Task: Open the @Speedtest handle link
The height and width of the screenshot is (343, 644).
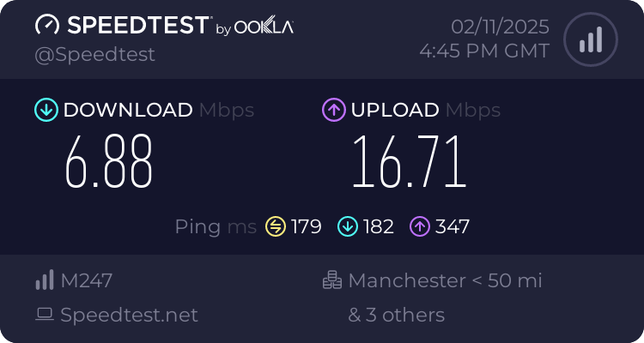Action: [94, 55]
